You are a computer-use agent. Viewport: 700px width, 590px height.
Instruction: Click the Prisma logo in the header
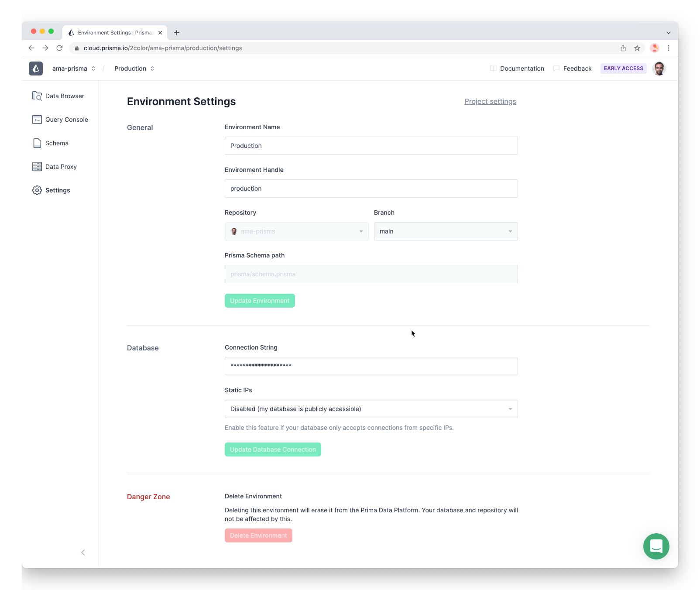(36, 69)
